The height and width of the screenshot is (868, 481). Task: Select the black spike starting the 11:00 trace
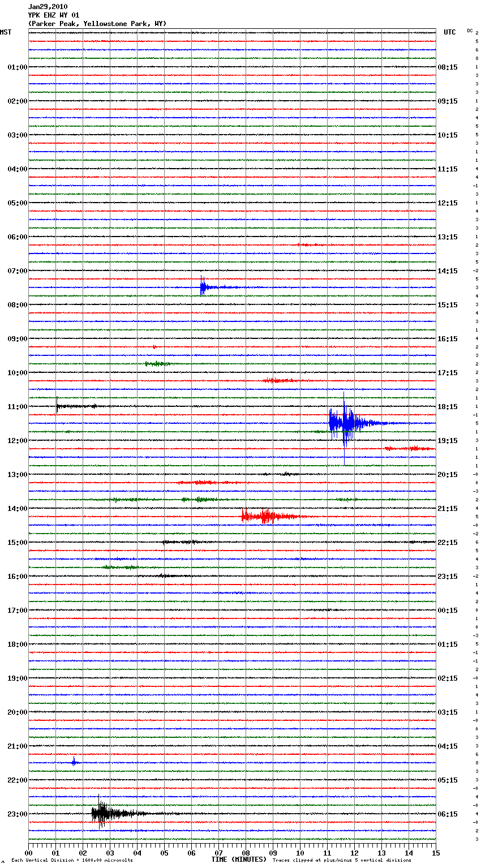57,406
